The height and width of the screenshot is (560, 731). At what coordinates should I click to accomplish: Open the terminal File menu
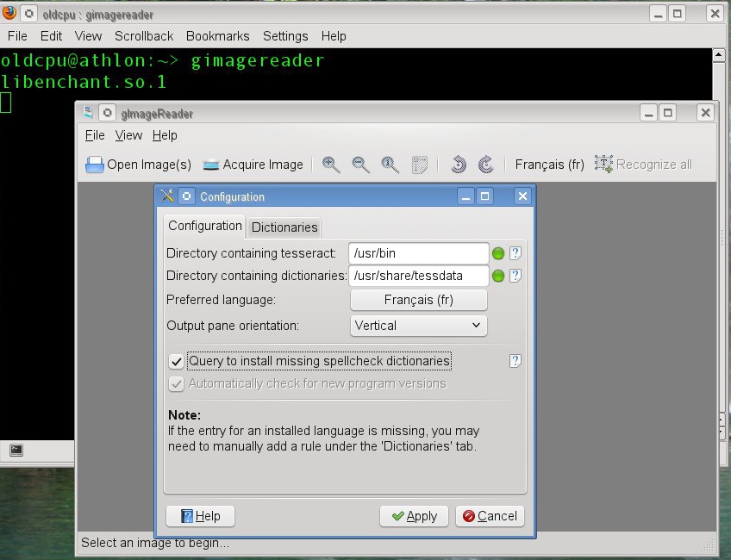17,36
